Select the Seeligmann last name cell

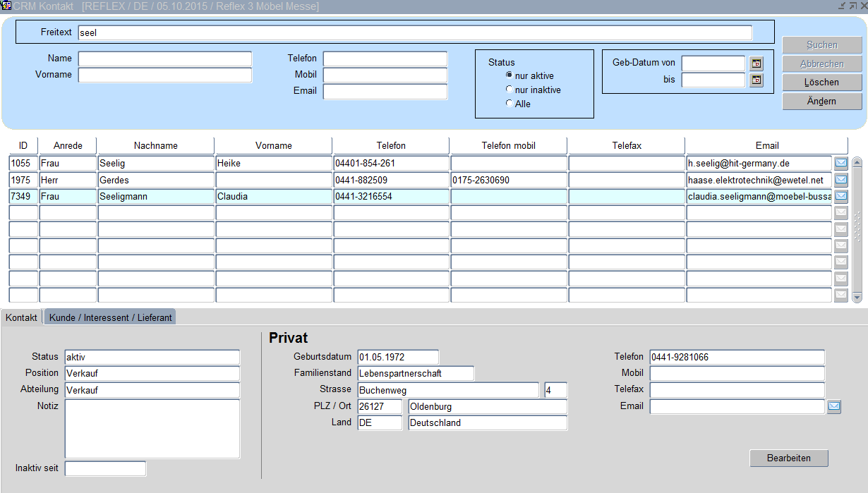coord(155,197)
